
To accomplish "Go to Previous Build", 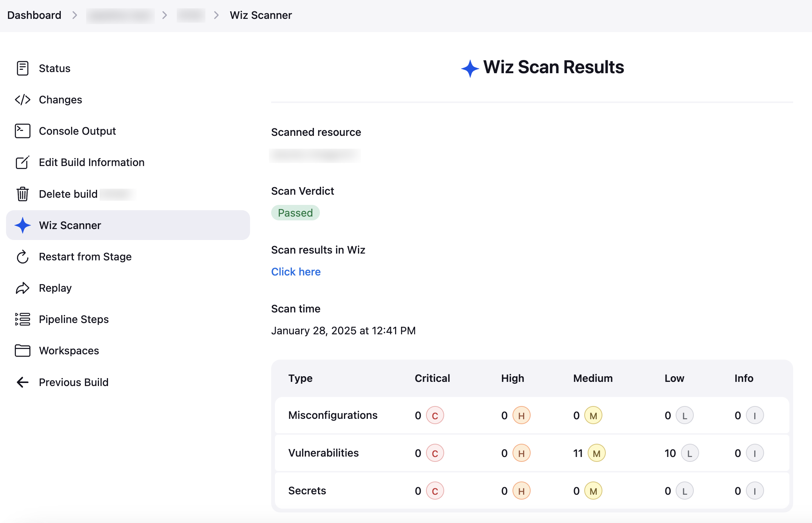I will pyautogui.click(x=128, y=382).
